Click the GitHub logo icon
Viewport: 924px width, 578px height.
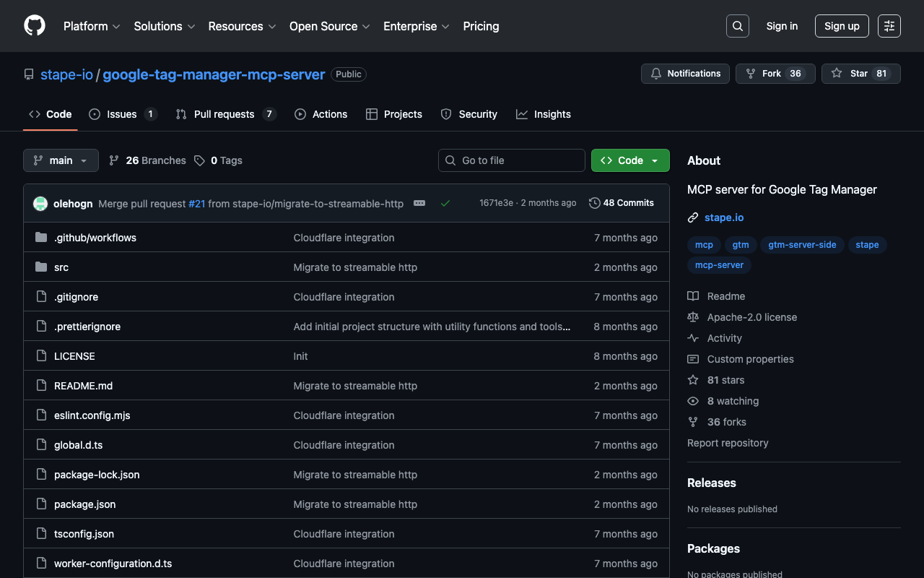(x=35, y=26)
